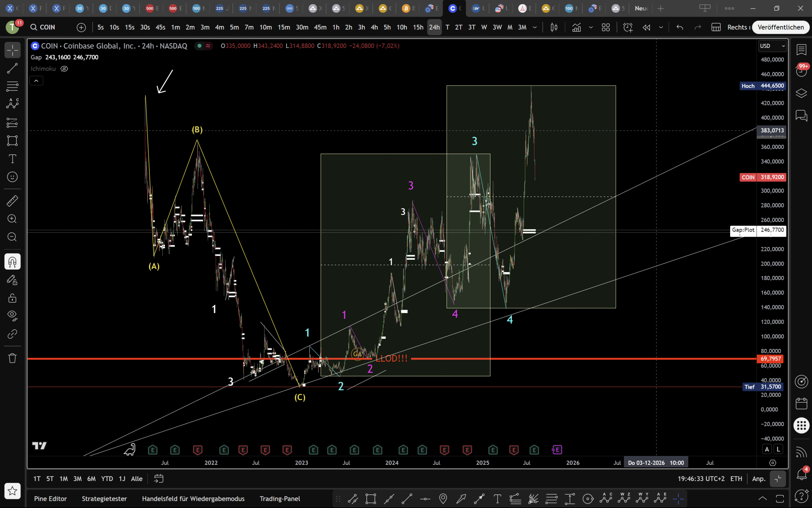
Task: Toggle magnet mode in left toolbar
Action: [x=12, y=261]
